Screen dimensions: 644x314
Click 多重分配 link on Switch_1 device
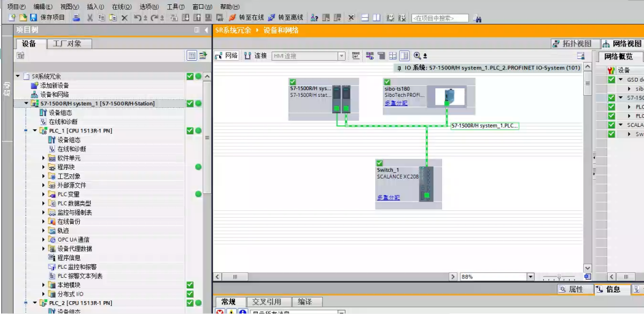pyautogui.click(x=389, y=197)
